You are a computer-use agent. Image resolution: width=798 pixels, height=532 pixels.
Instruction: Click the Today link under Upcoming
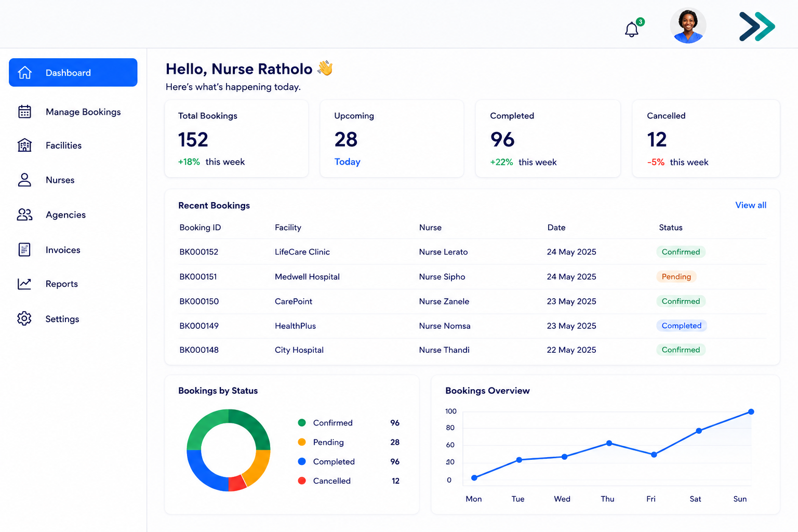pos(347,162)
